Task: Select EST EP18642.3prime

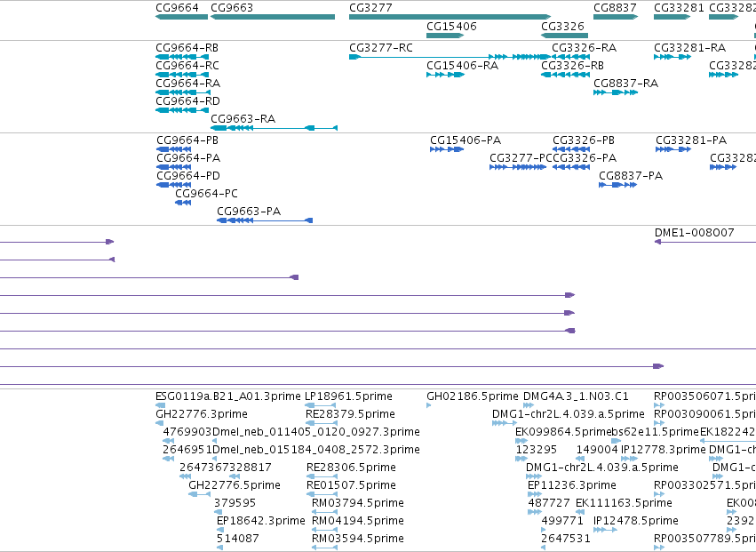Action: [261, 522]
